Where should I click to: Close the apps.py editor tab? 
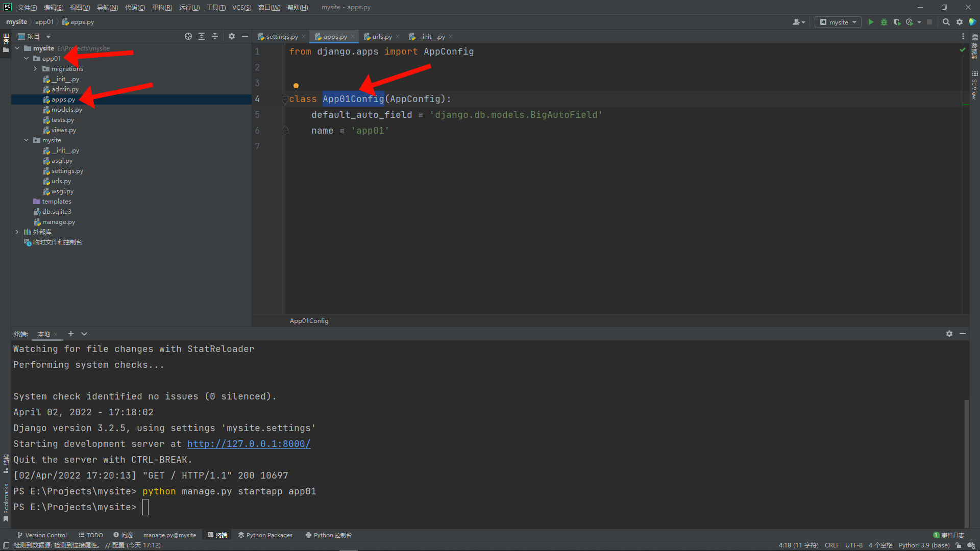click(x=353, y=37)
